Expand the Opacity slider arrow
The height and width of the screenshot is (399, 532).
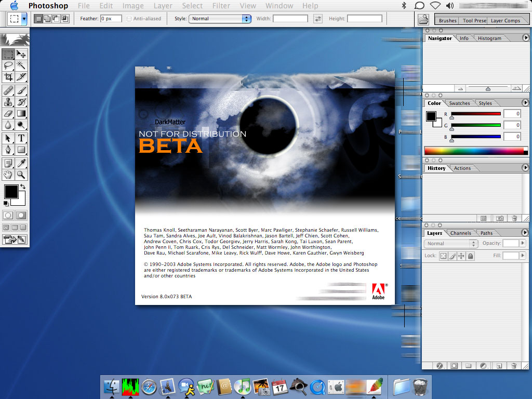click(523, 243)
